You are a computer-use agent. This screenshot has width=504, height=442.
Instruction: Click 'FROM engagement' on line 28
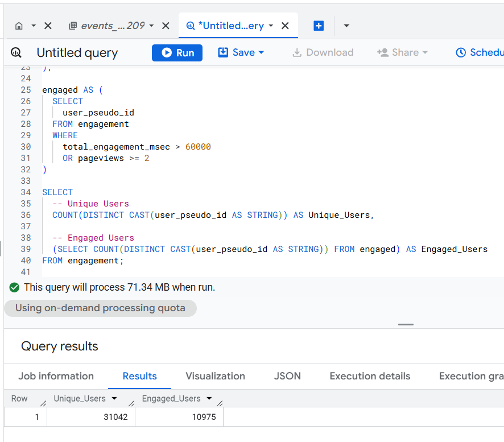pyautogui.click(x=90, y=124)
